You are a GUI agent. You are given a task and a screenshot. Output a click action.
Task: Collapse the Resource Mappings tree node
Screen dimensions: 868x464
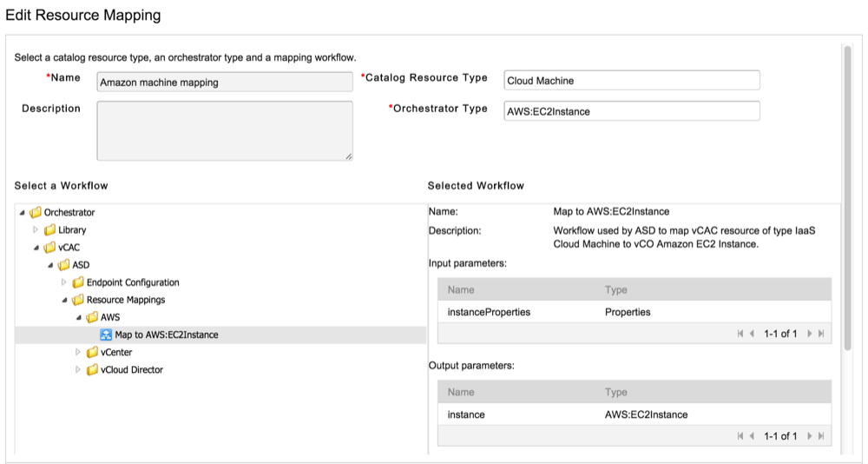point(64,300)
